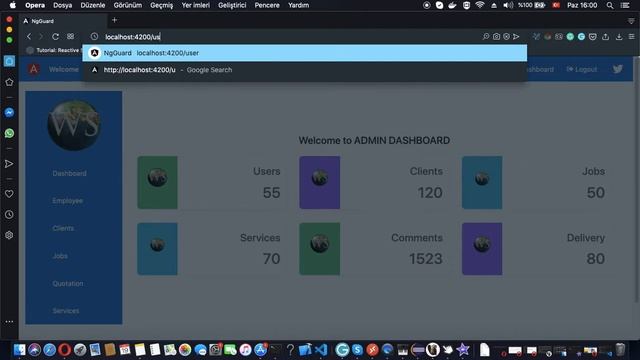Click the Logout link
Image resolution: width=640 pixels, height=360 pixels.
point(582,69)
